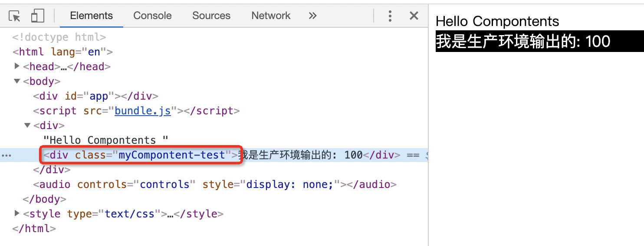
Task: Select the audio controls element node
Action: tap(215, 184)
